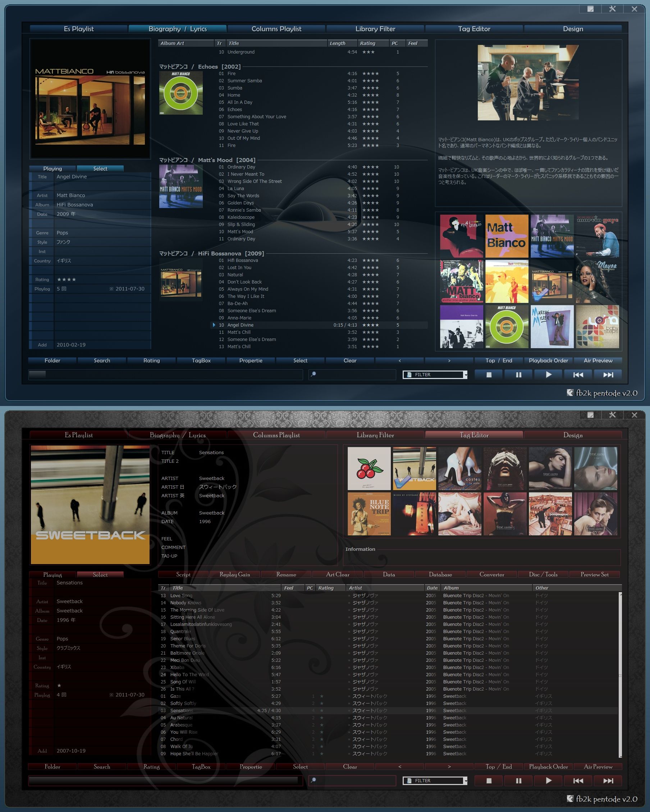Click the seek bar in the blue player

click(166, 375)
